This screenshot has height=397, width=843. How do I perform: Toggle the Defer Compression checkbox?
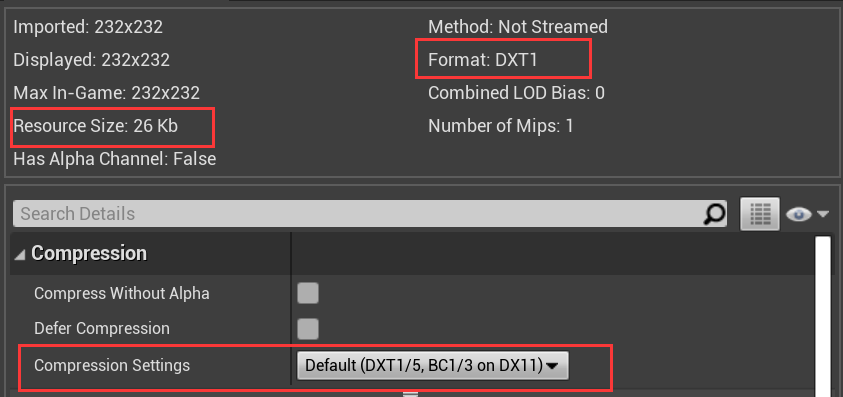pos(308,329)
